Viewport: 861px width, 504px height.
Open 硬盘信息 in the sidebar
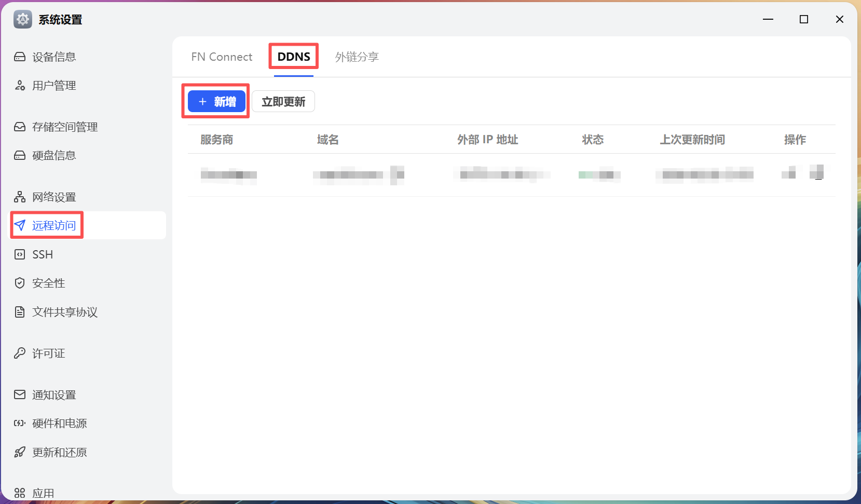[54, 156]
